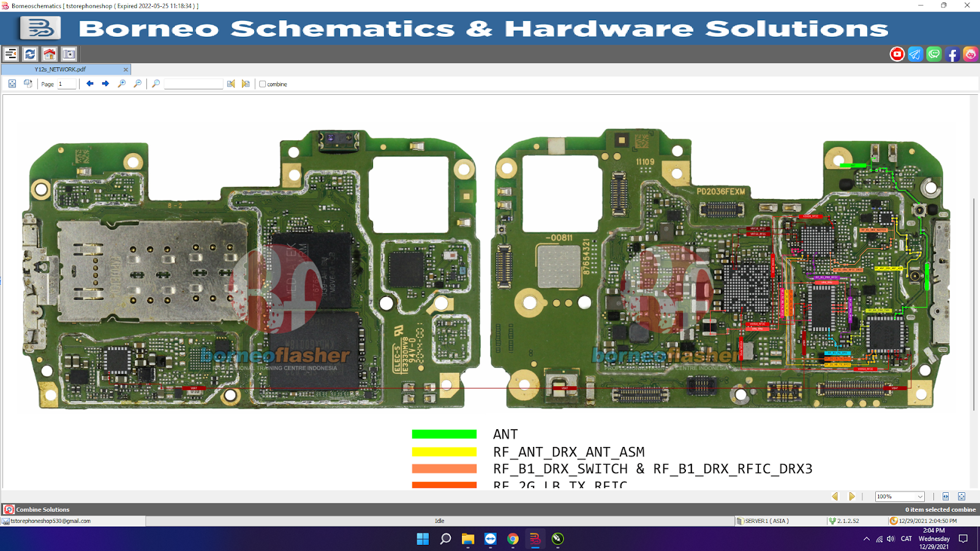Click the right motherboard image
The width and height of the screenshot is (980, 551).
(x=721, y=269)
